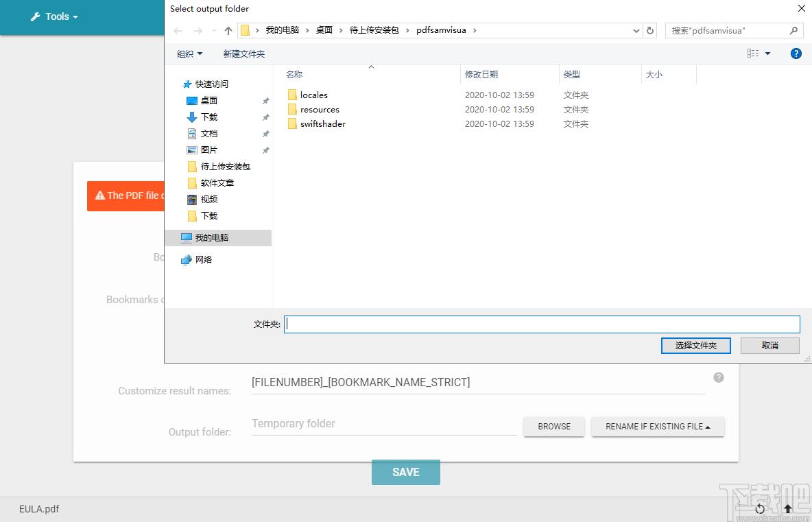Expand the address bar history dropdown

636,31
